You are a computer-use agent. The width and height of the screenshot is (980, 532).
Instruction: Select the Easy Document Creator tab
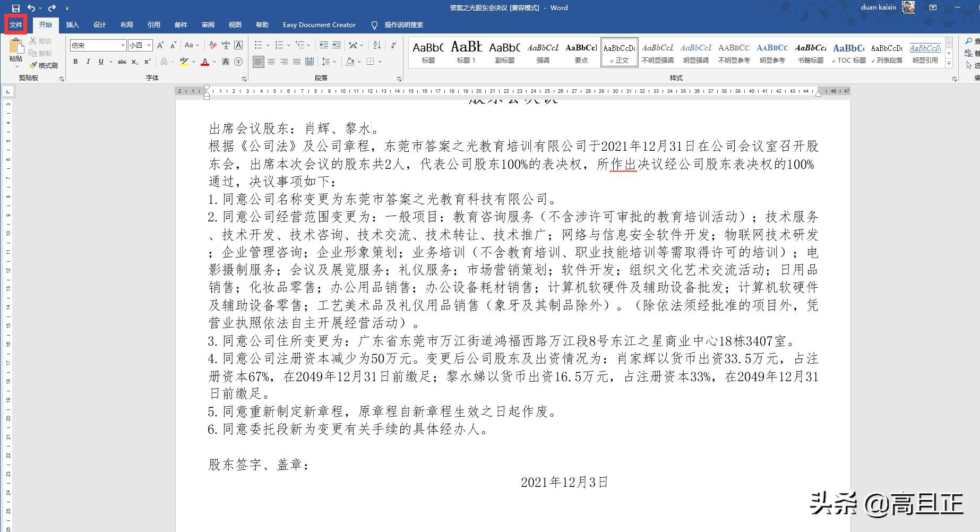319,24
